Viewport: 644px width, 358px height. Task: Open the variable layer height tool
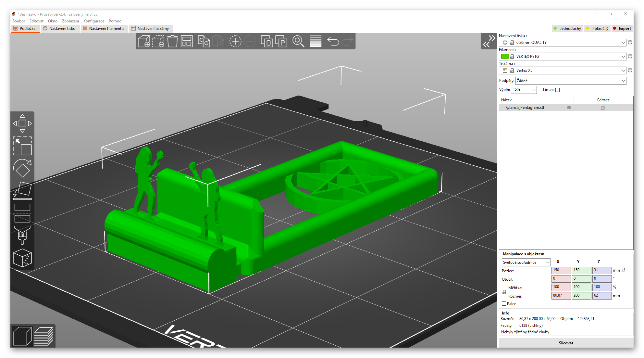tap(316, 42)
